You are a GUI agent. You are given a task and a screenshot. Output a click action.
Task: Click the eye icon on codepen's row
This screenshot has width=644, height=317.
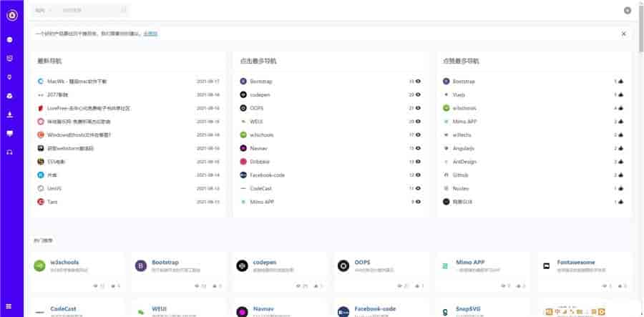point(418,95)
